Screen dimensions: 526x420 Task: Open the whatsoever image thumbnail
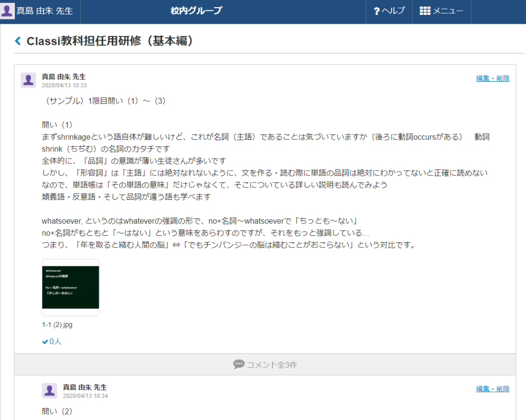70,287
